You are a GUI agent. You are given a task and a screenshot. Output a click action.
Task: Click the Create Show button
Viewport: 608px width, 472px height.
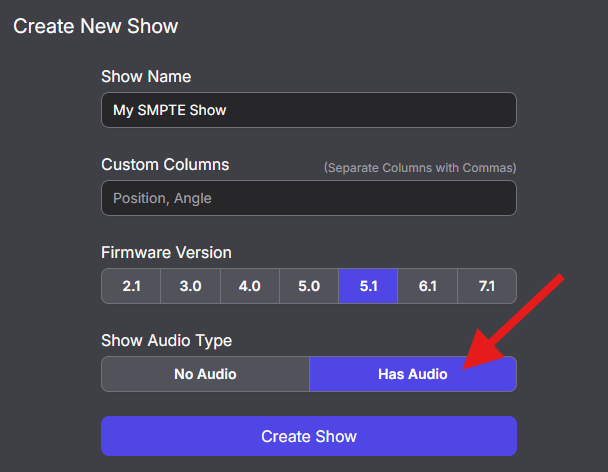coord(309,436)
